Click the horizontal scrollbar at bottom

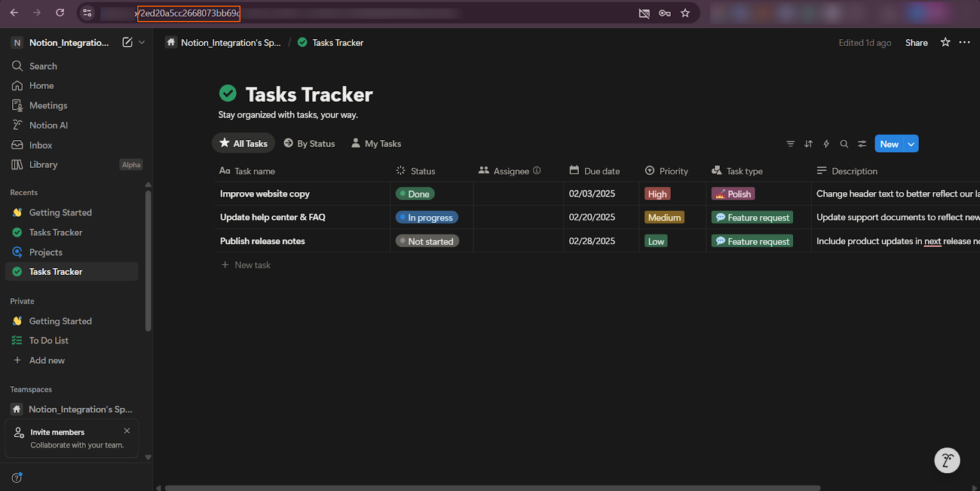(492, 488)
